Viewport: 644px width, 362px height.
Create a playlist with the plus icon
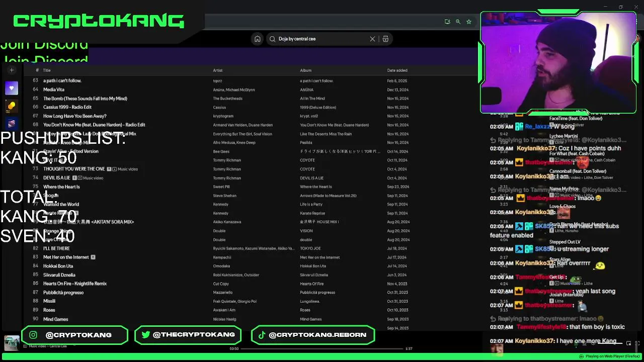(12, 70)
